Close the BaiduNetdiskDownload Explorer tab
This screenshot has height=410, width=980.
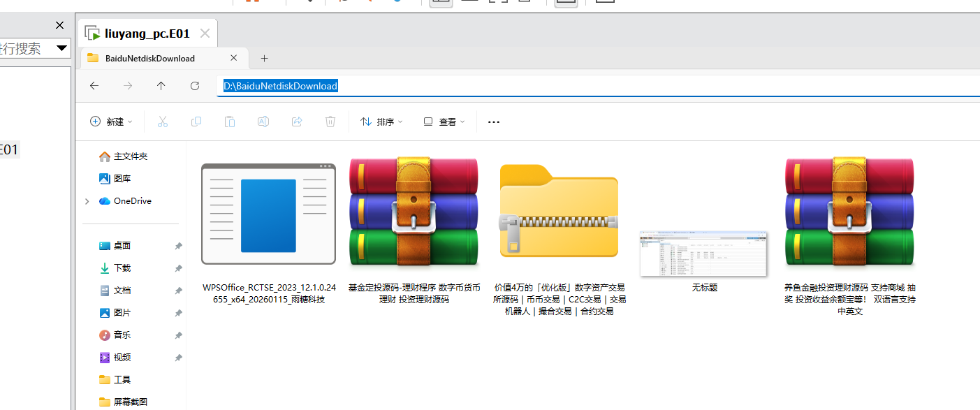coord(234,58)
